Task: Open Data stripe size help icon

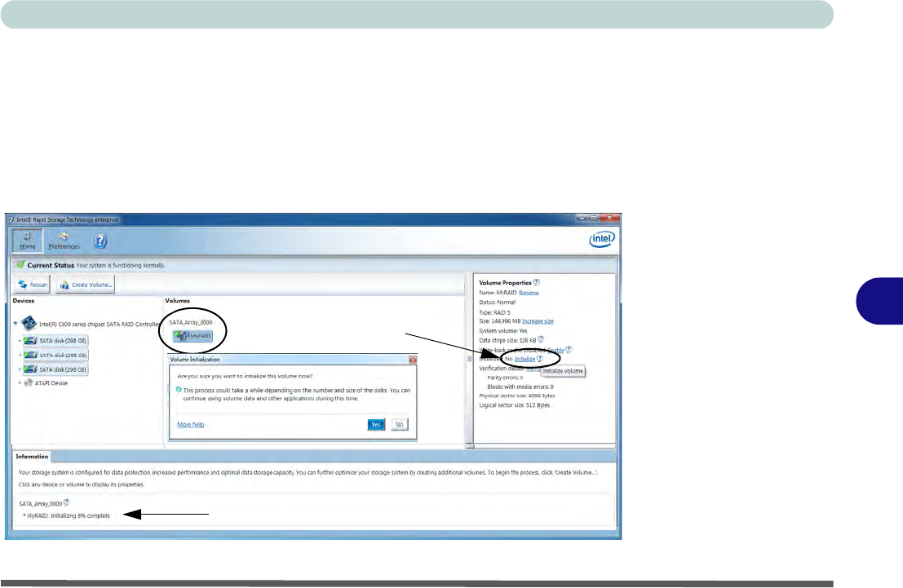Action: pos(541,340)
